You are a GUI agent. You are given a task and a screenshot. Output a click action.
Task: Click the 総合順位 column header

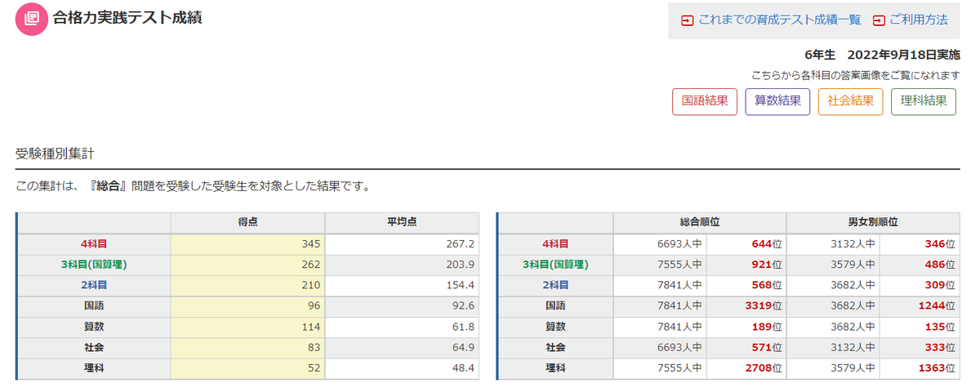(700, 222)
